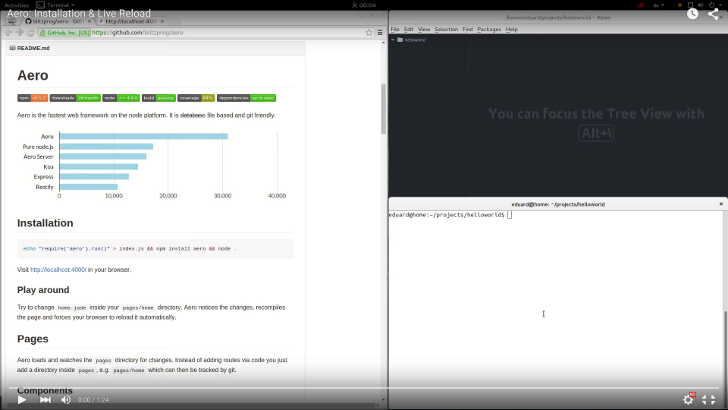This screenshot has width=728, height=410.
Task: Click the terminal scrollbar
Action: [726, 355]
